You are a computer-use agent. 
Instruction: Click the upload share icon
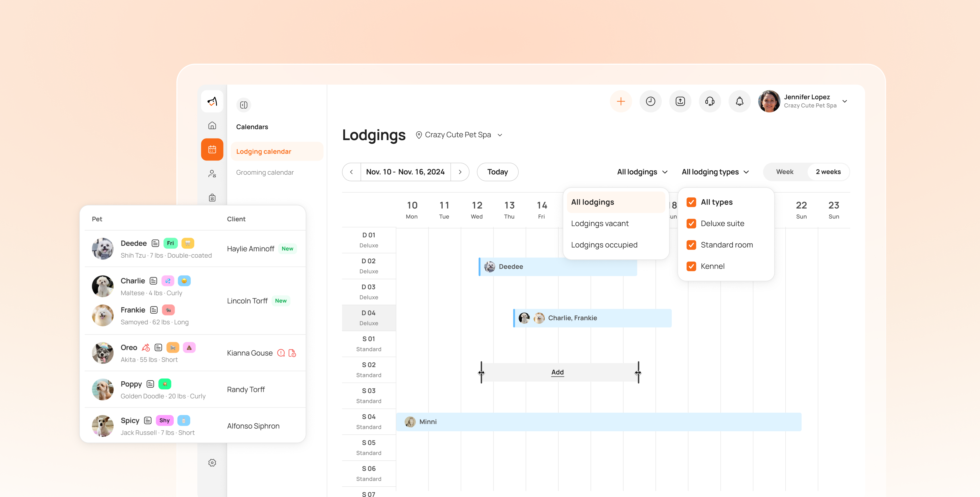click(x=680, y=101)
